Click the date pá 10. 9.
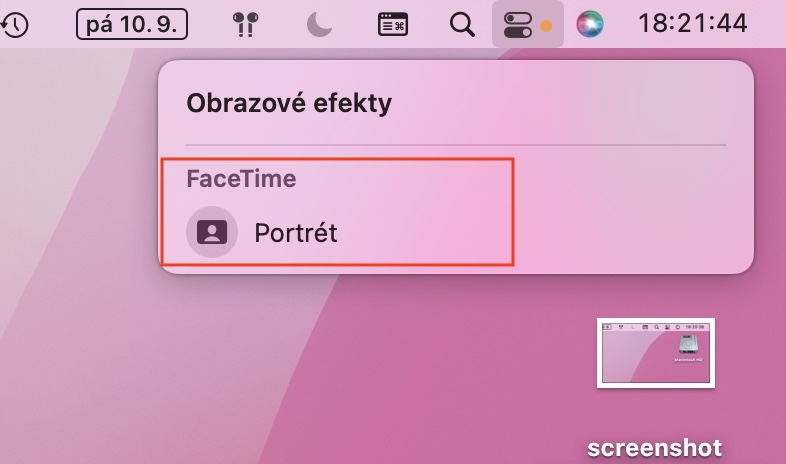Viewport: 786px width, 464px height. click(132, 24)
